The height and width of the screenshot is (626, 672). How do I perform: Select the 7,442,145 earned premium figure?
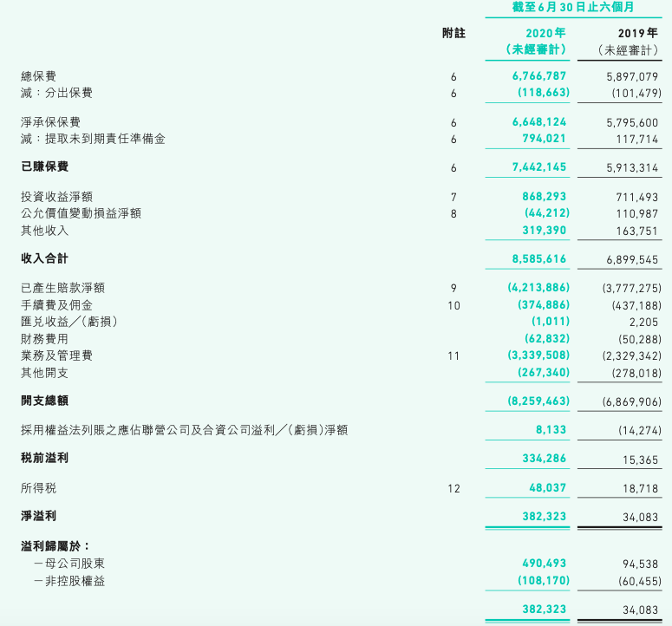539,166
